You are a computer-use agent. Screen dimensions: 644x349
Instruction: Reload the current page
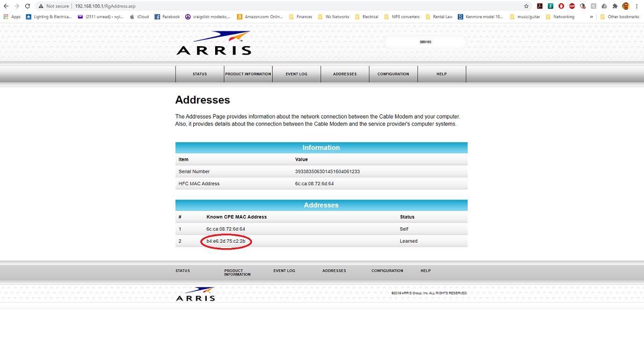click(28, 6)
